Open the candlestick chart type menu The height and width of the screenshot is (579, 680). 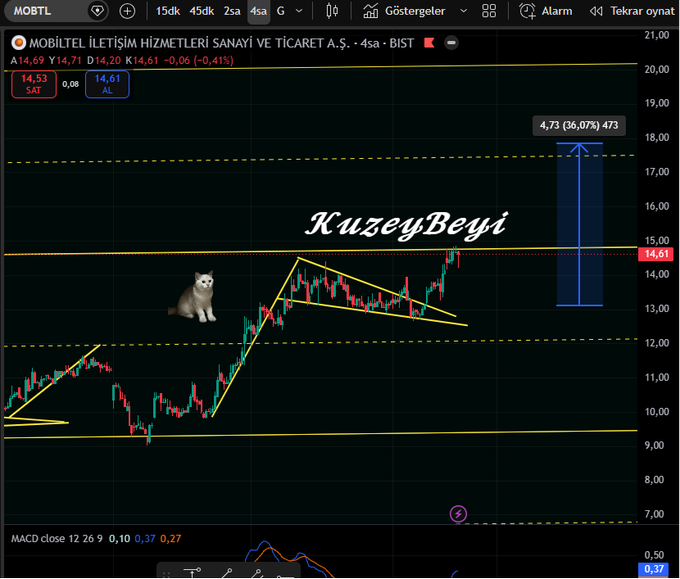coord(332,11)
